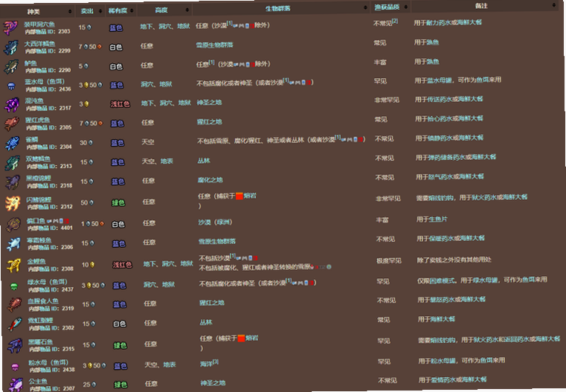
Task: Click the golden 金鲤鱼 fish icon
Action: point(13,266)
